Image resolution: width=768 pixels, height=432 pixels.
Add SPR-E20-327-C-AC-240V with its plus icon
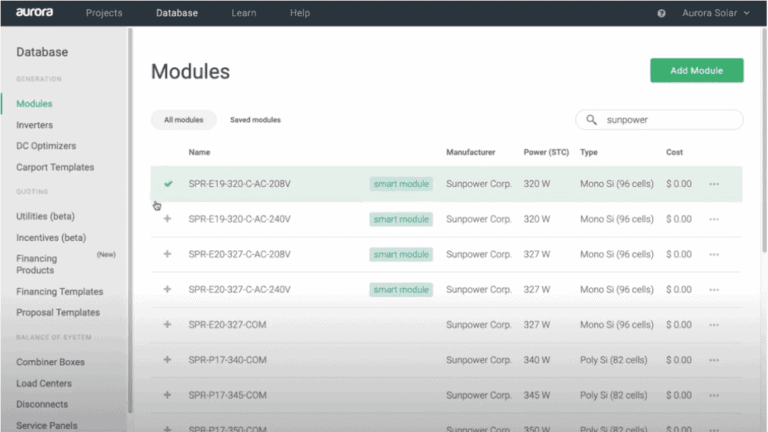(168, 289)
